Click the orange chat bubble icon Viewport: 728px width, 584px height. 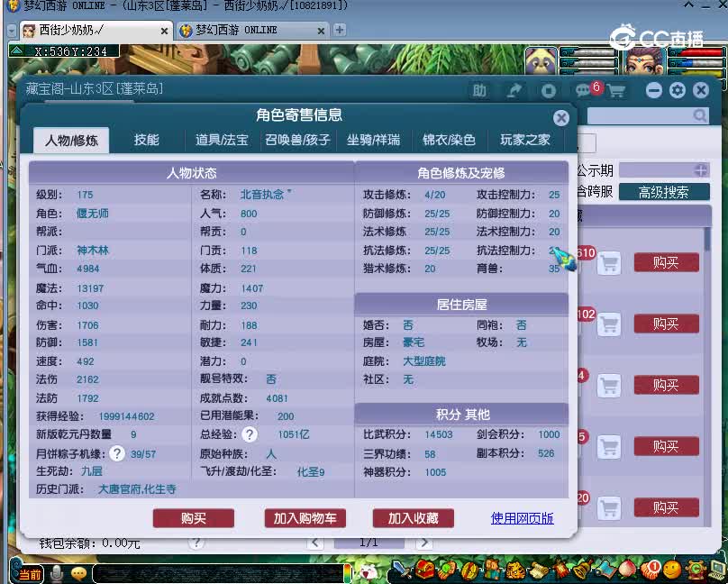click(x=79, y=574)
